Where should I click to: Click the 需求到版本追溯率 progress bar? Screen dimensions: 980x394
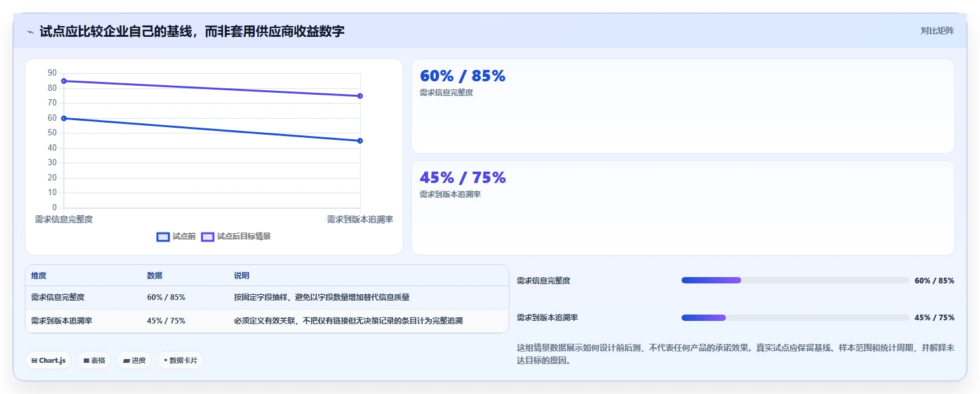[x=795, y=318]
